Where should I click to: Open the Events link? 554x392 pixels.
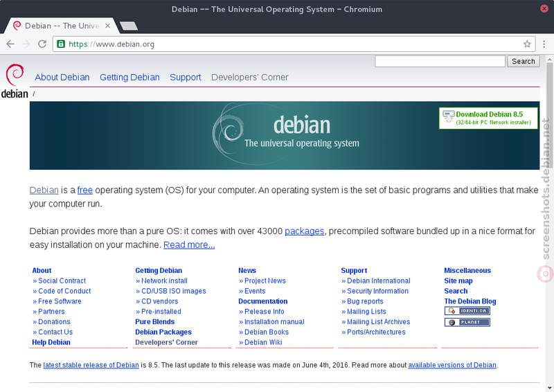point(255,292)
